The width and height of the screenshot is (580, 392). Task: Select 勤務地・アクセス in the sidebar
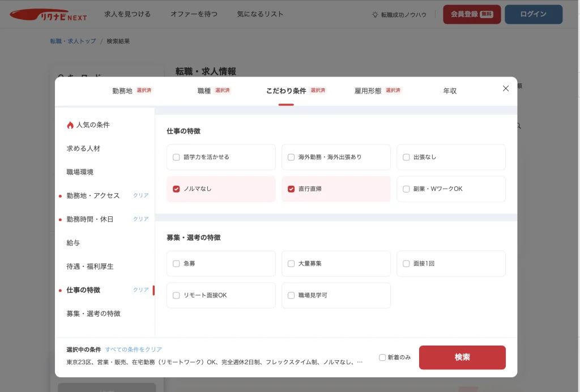coord(93,195)
